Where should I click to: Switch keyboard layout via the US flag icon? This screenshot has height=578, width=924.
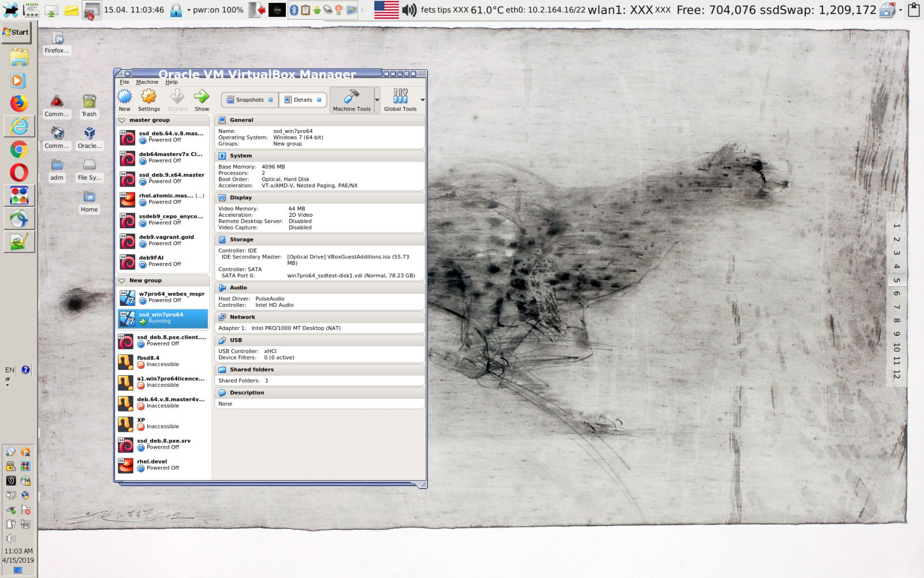[x=387, y=9]
